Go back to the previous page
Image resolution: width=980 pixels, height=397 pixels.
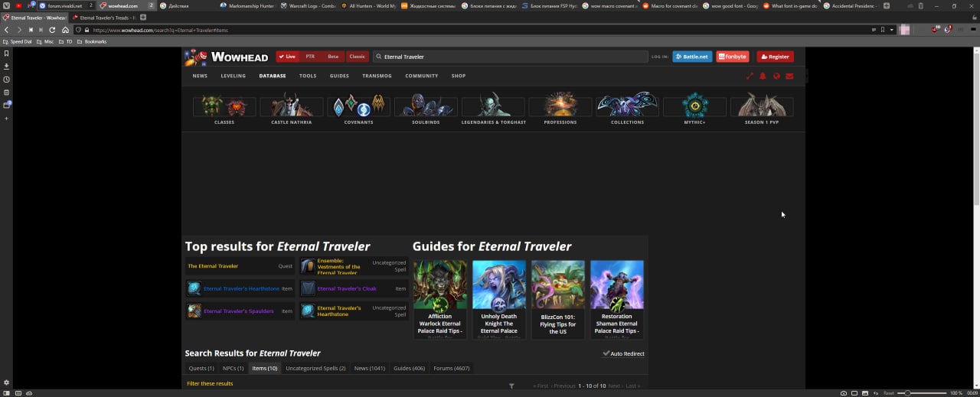click(x=7, y=30)
